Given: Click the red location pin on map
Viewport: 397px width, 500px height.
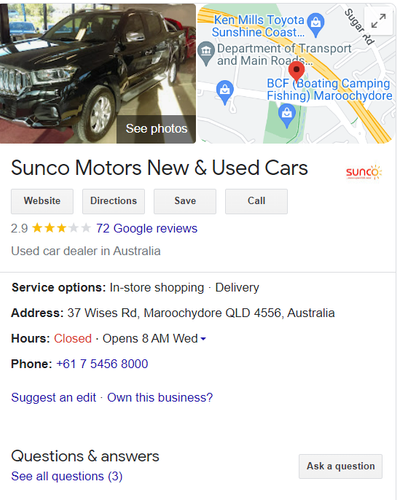Looking at the screenshot, I should pos(296,72).
